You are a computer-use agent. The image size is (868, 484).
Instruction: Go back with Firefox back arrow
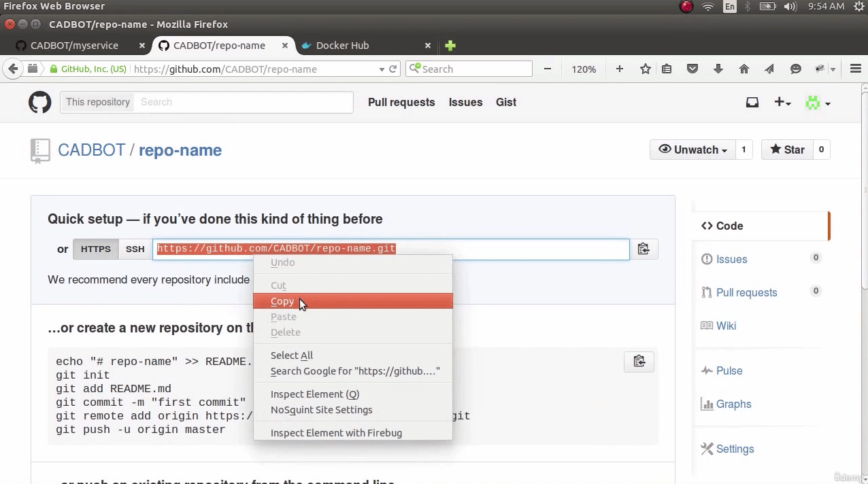point(13,69)
